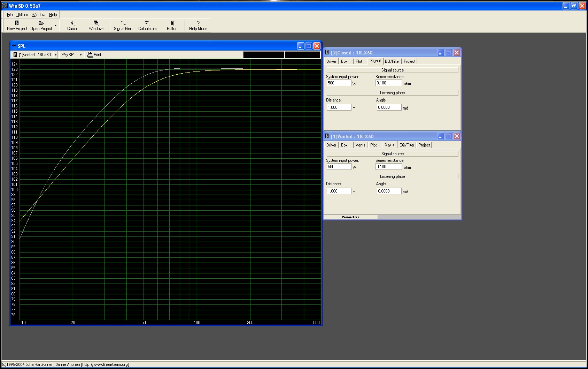
Task: Restore down the WinISD main window
Action: click(x=574, y=6)
